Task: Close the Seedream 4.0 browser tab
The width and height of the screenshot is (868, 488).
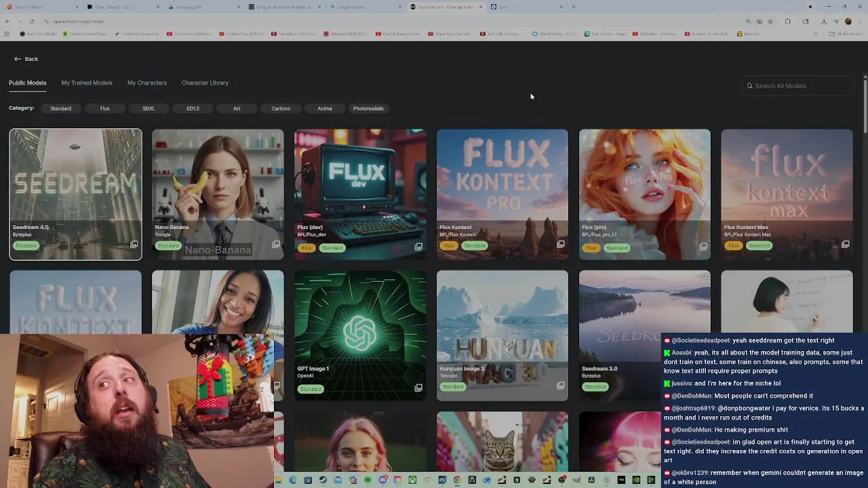Action: [481, 7]
